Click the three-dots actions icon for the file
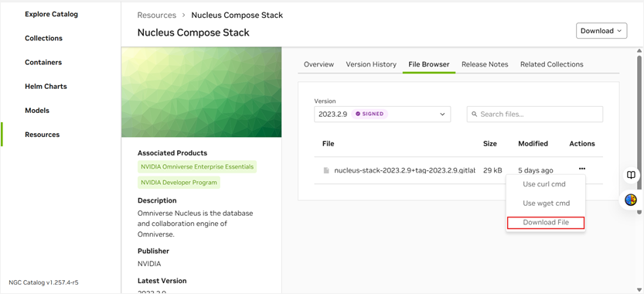Screen dimensions: 644x294 point(582,169)
